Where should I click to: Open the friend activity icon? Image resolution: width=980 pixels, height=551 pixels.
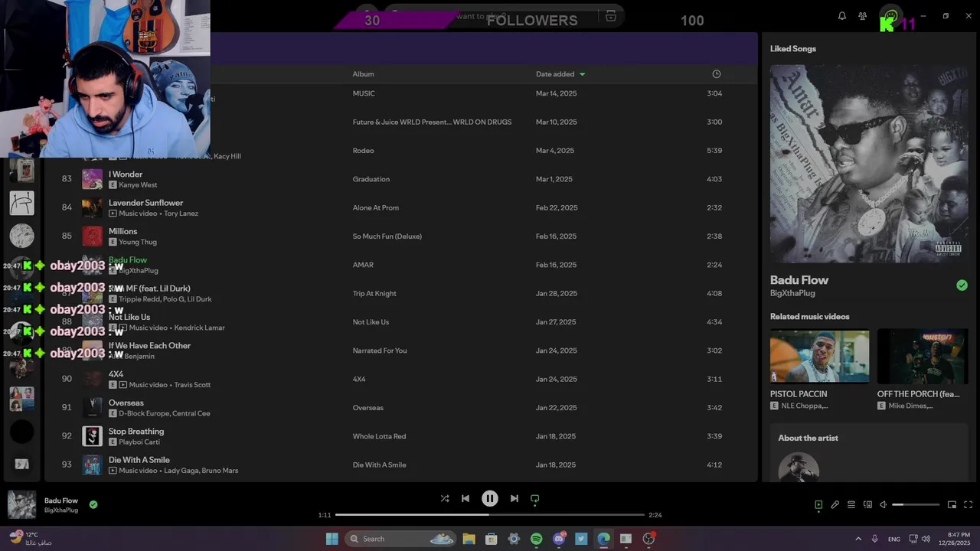click(863, 15)
